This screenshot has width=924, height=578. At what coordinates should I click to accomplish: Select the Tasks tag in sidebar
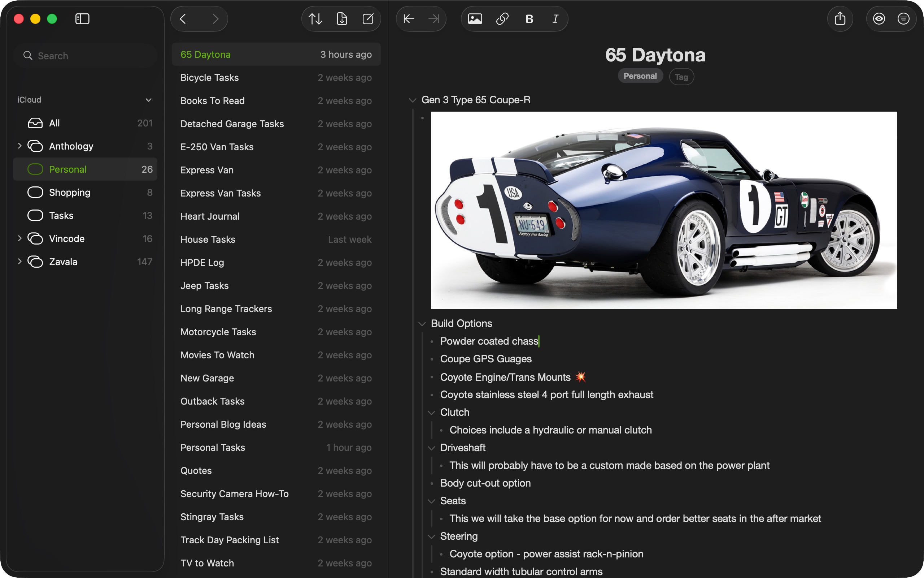(x=85, y=216)
